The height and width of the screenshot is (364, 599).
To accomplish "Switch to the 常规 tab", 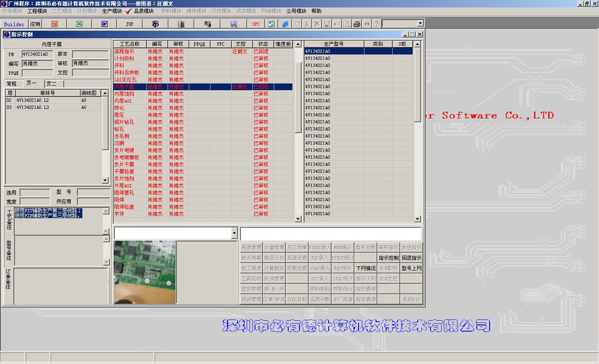I will click(12, 84).
